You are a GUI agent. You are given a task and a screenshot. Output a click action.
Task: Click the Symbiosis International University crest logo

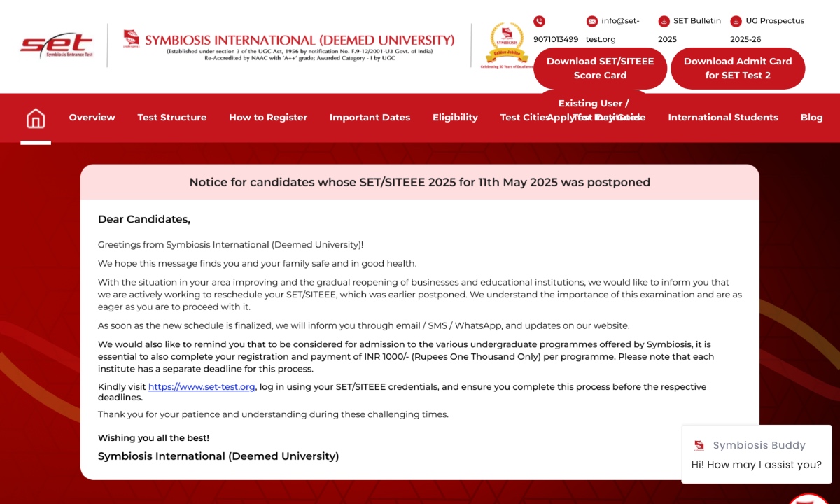click(132, 38)
